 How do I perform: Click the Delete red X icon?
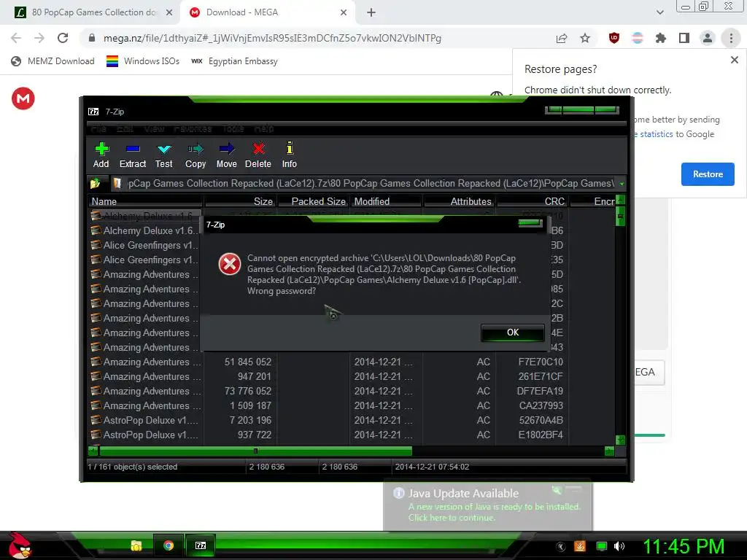pos(258,155)
